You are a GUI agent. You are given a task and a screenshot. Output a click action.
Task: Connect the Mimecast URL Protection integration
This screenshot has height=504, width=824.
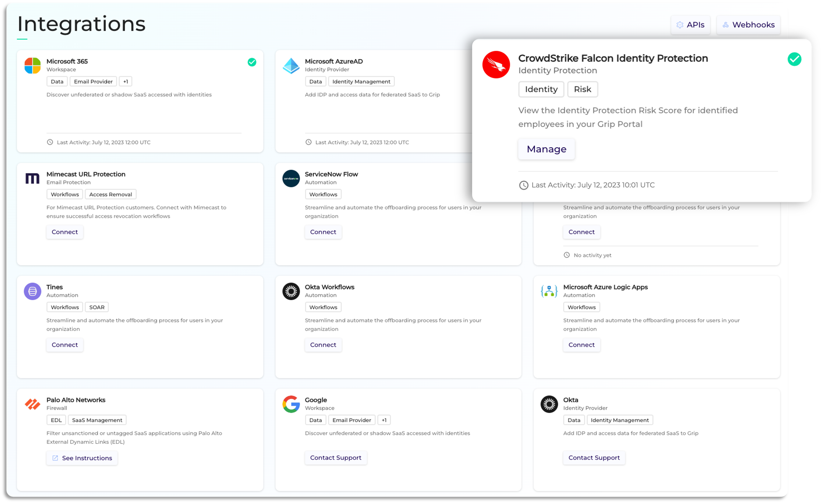(65, 232)
